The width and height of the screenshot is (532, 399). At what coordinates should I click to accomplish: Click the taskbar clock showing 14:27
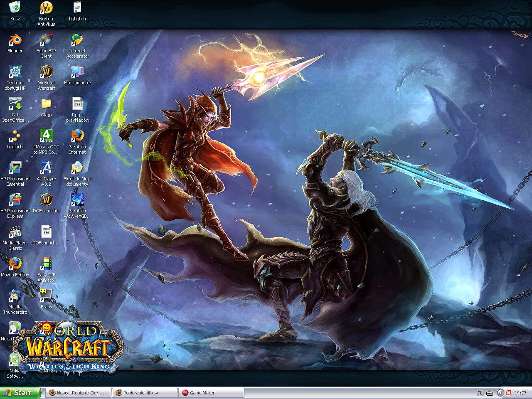(x=520, y=393)
